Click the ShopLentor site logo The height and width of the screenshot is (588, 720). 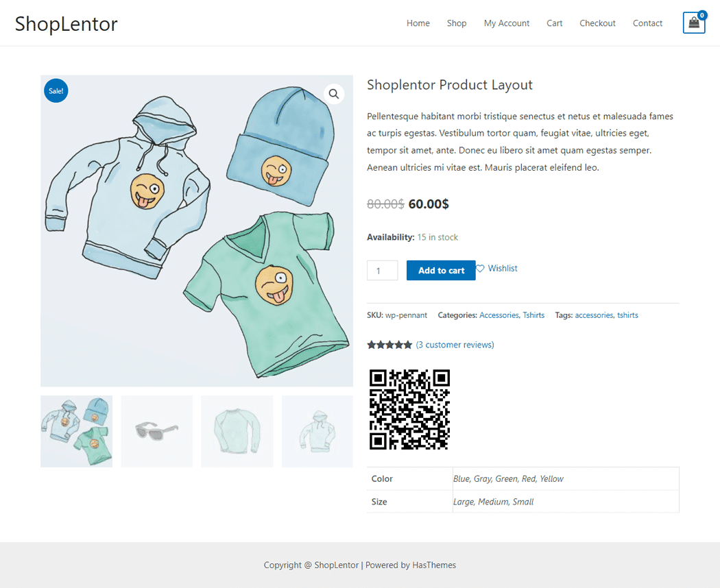[66, 24]
